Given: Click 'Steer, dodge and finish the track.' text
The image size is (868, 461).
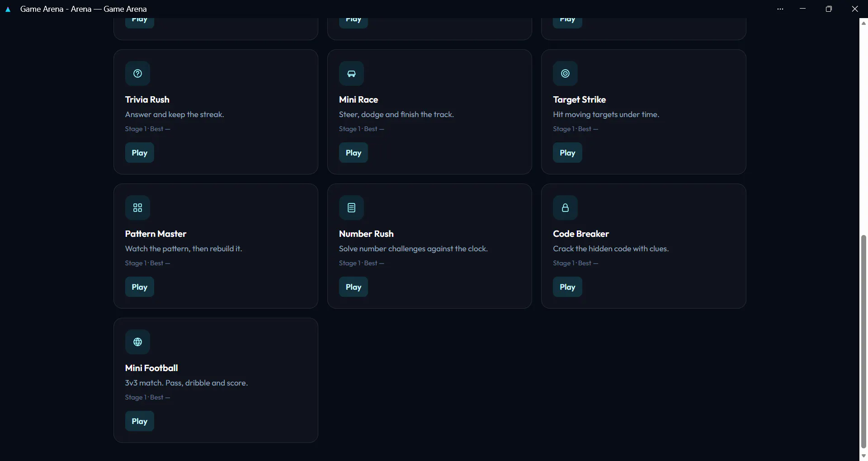Looking at the screenshot, I should tap(396, 114).
